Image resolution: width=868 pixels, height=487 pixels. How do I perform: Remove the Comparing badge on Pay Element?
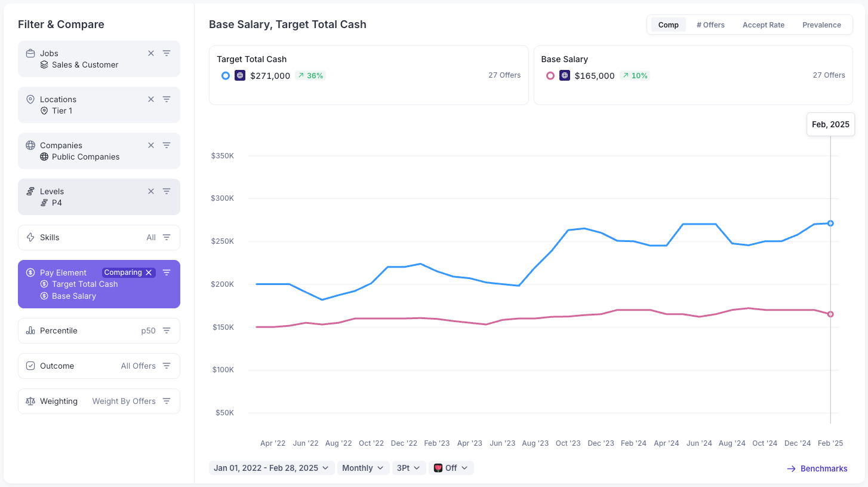[x=149, y=272]
